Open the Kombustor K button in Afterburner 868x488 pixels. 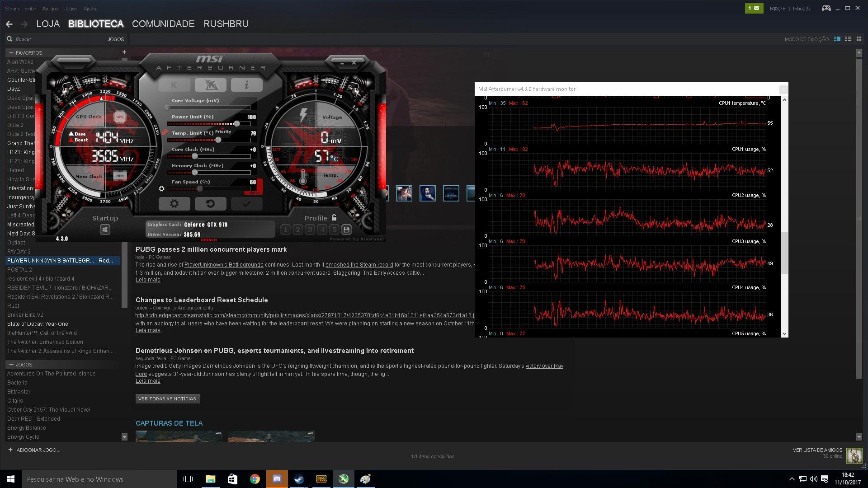coord(174,84)
